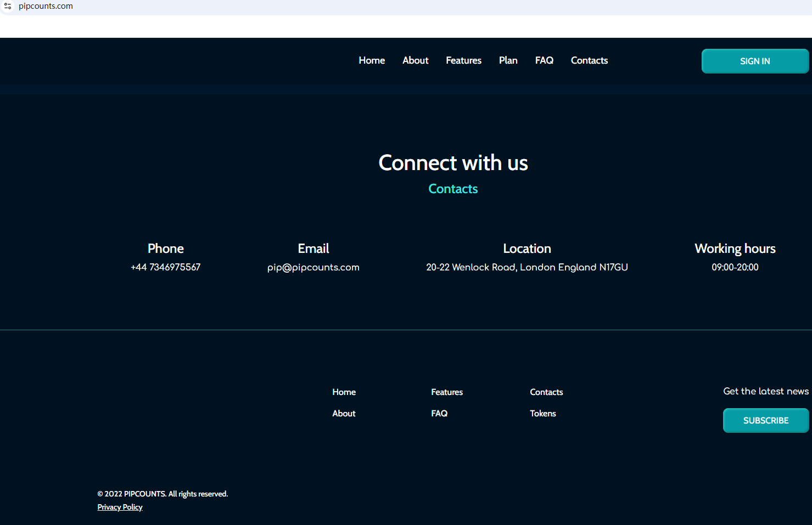Click the phone number +44 7346975567

click(x=165, y=267)
